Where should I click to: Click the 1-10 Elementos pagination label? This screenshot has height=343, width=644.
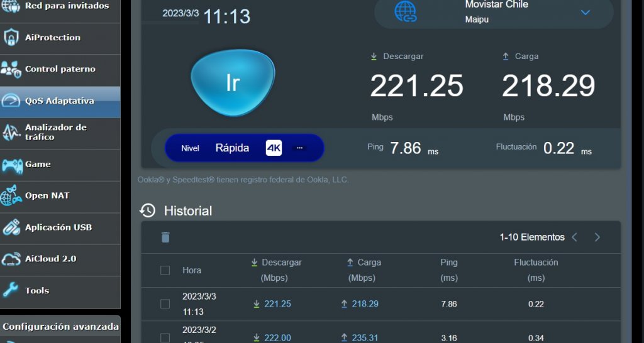(x=532, y=237)
